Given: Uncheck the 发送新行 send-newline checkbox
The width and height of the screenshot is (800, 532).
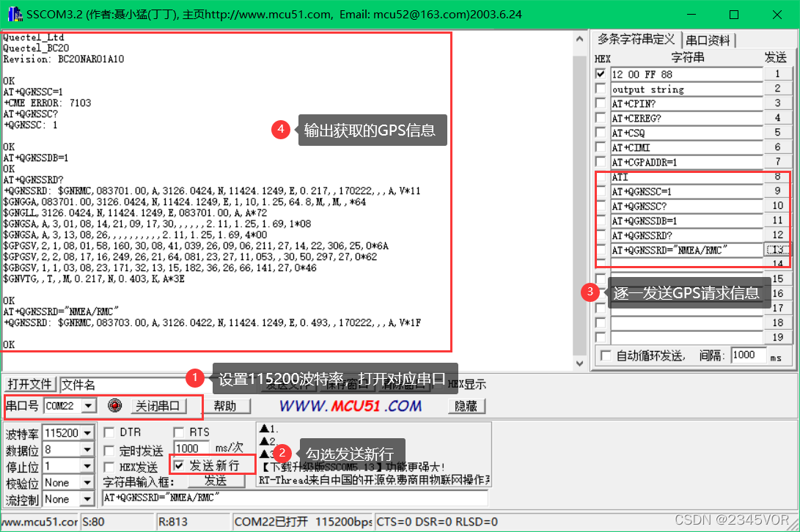Looking at the screenshot, I should pyautogui.click(x=179, y=465).
